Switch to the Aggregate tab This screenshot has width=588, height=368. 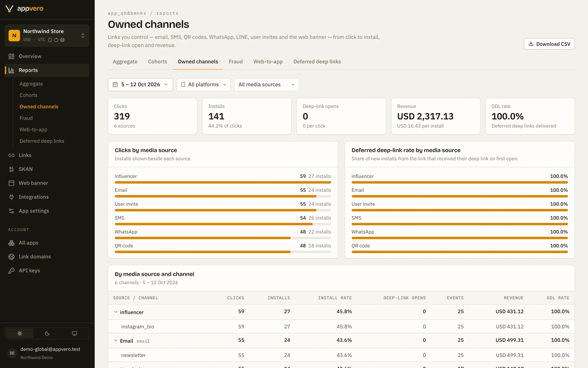point(125,62)
